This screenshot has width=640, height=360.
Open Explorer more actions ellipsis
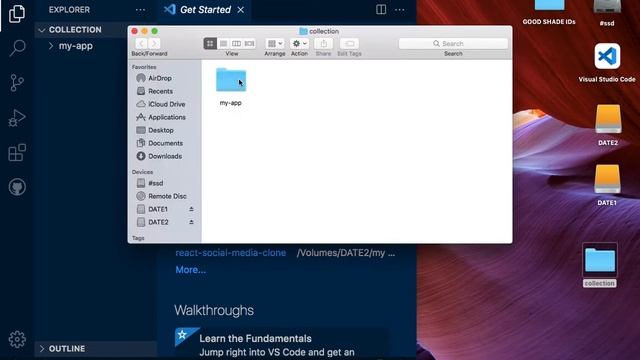140,10
